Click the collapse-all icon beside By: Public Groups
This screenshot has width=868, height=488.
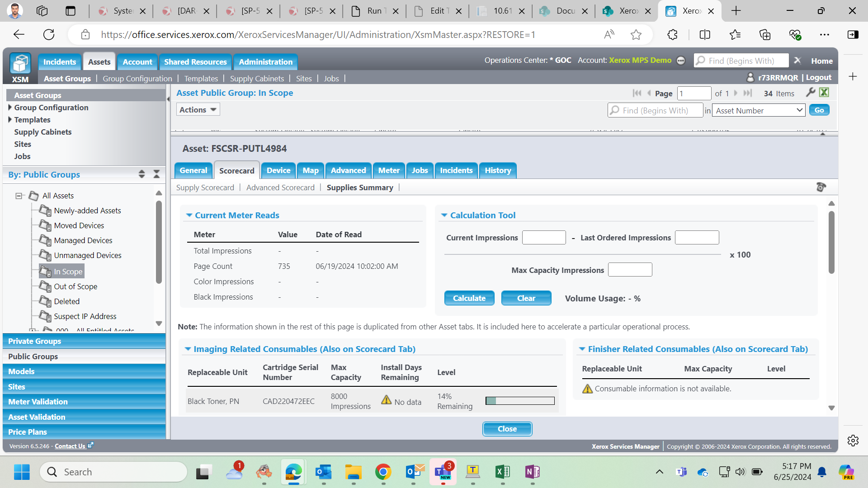(156, 174)
